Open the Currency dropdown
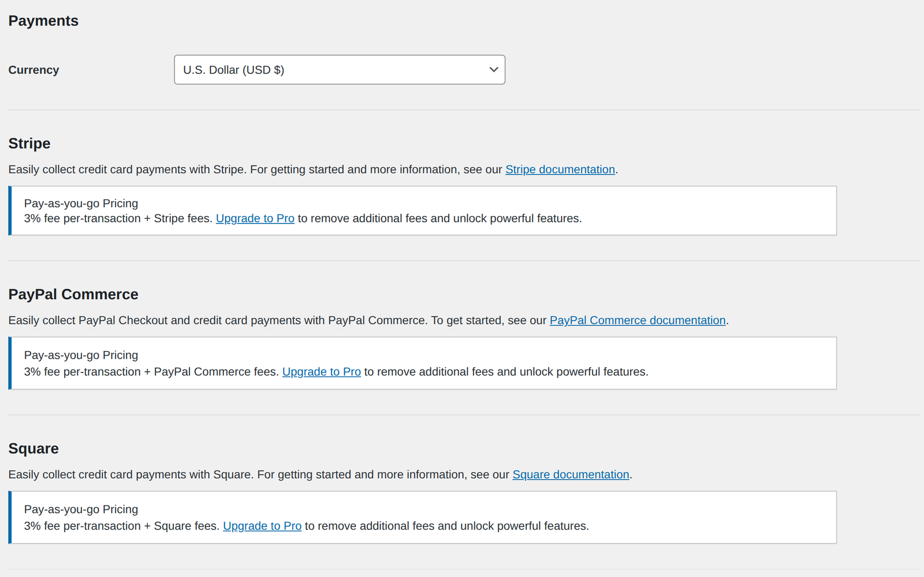Viewport: 924px width, 577px height. tap(340, 70)
